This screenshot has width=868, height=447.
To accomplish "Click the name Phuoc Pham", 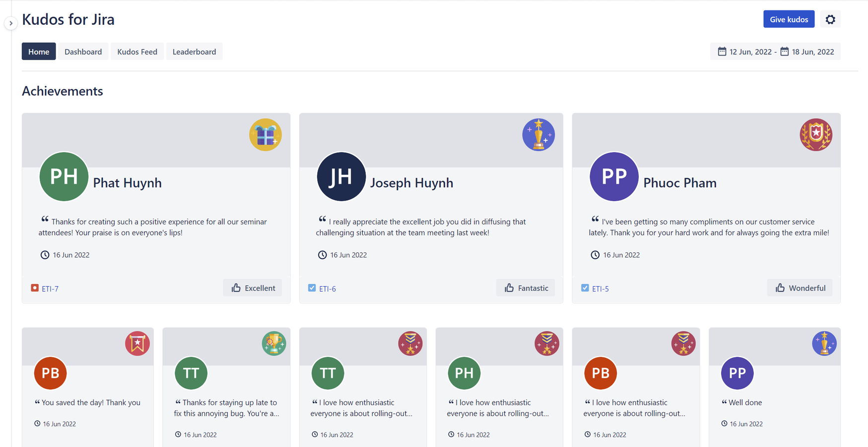I will coord(680,183).
